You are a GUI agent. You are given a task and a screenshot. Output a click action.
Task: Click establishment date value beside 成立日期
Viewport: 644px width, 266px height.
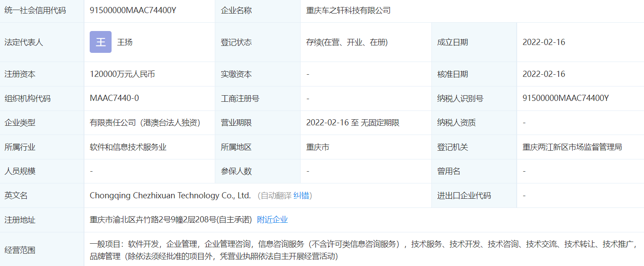coord(544,42)
